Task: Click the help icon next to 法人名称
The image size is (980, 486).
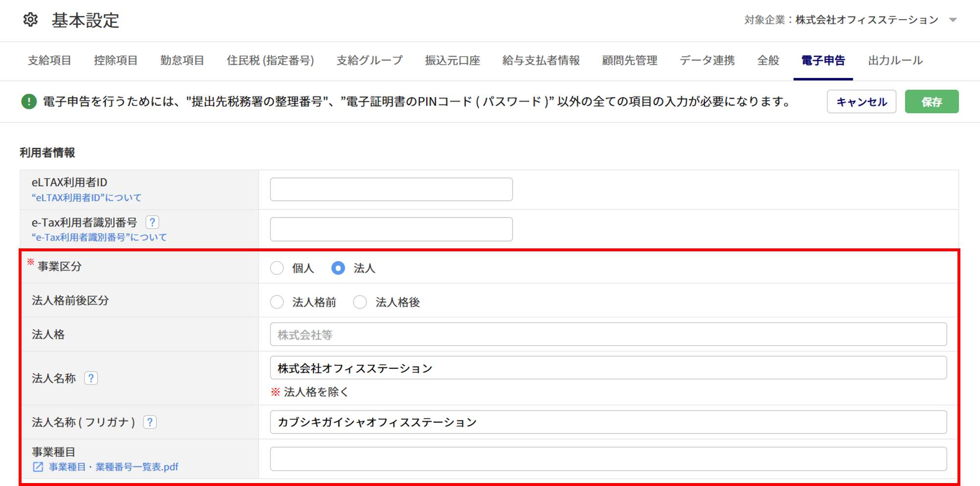Action: click(91, 378)
